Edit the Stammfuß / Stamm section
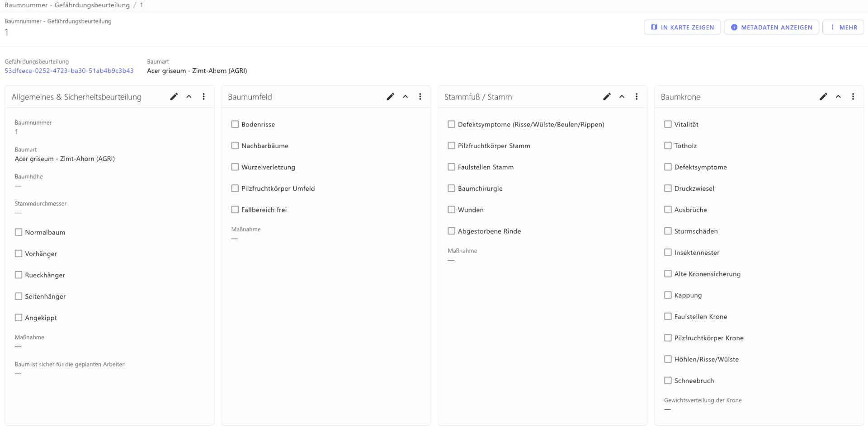The image size is (868, 436). click(607, 97)
